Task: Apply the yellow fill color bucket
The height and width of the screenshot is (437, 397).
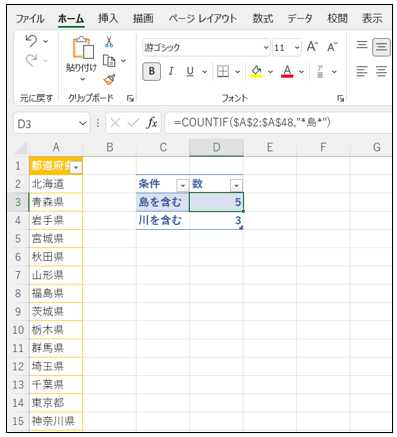Action: point(256,71)
